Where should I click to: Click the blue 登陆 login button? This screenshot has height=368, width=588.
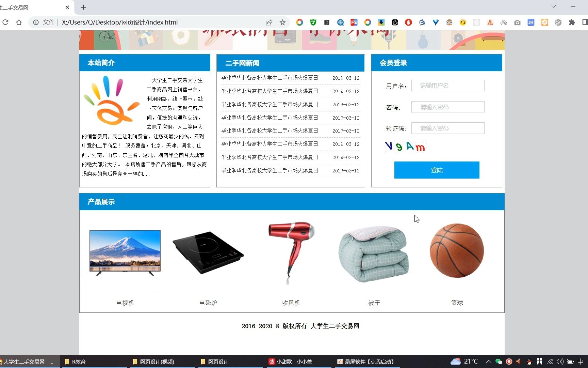[x=437, y=170]
